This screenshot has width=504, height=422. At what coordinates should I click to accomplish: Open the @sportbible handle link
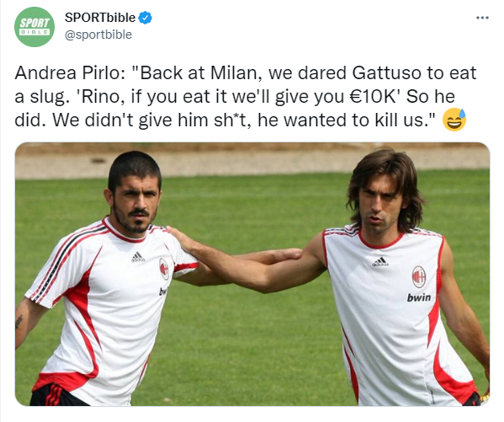98,35
